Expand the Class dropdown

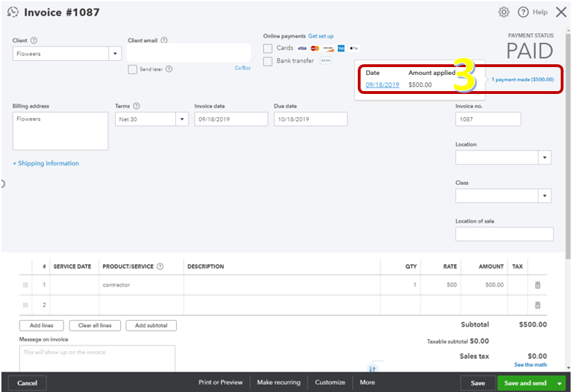(x=544, y=196)
